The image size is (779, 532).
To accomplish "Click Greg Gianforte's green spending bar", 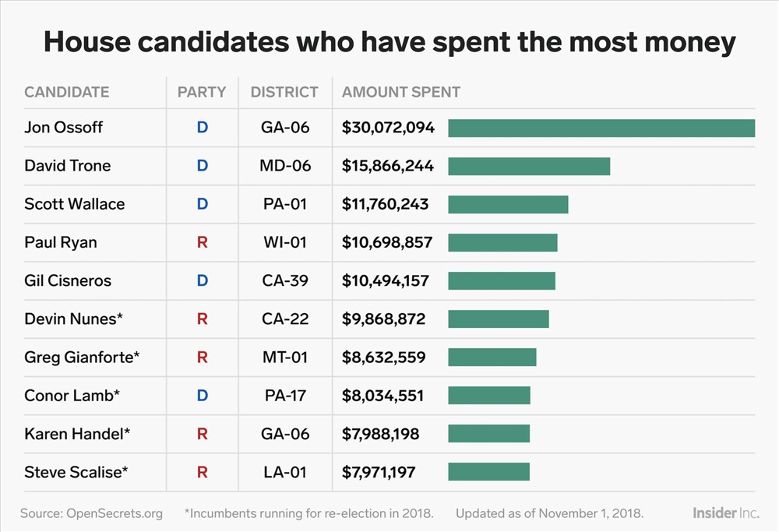I will click(492, 358).
